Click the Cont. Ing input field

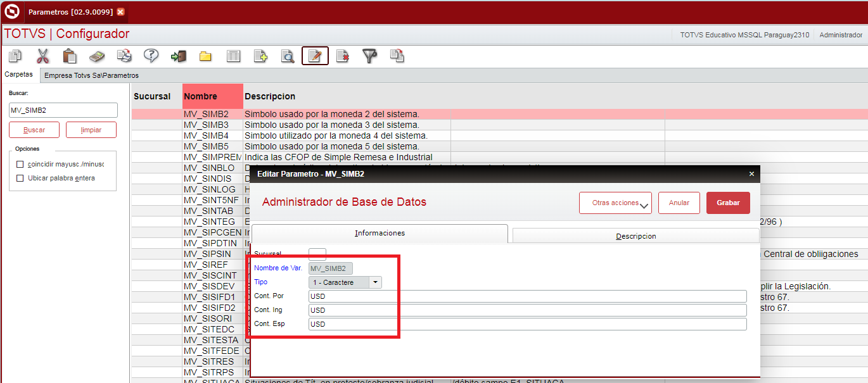click(x=528, y=310)
